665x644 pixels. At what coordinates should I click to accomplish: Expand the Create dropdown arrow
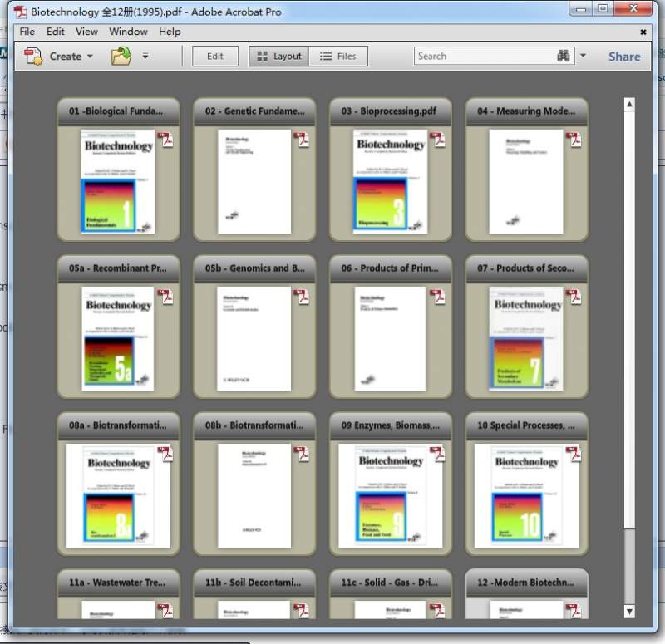coord(90,56)
